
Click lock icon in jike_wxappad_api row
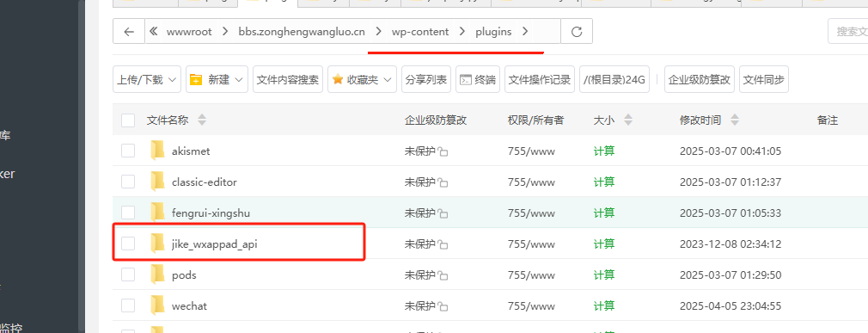pos(443,244)
